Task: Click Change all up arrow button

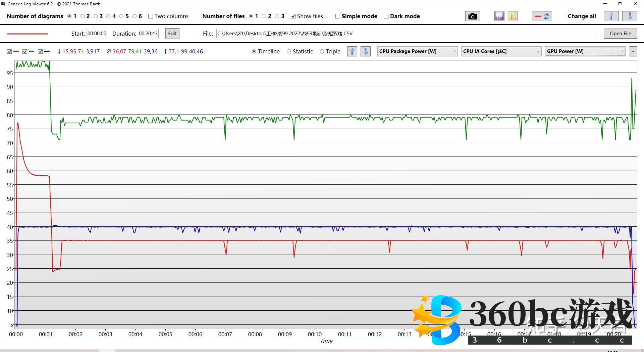Action: click(x=611, y=16)
